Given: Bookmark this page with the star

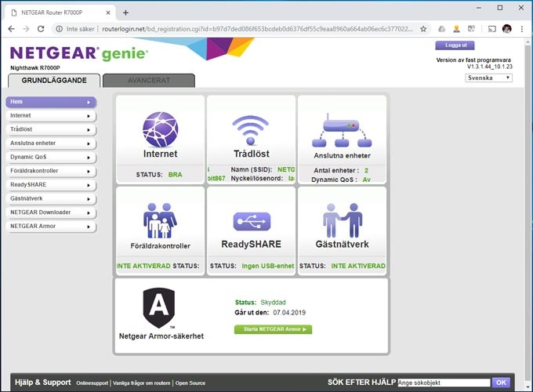Looking at the screenshot, I should 423,29.
